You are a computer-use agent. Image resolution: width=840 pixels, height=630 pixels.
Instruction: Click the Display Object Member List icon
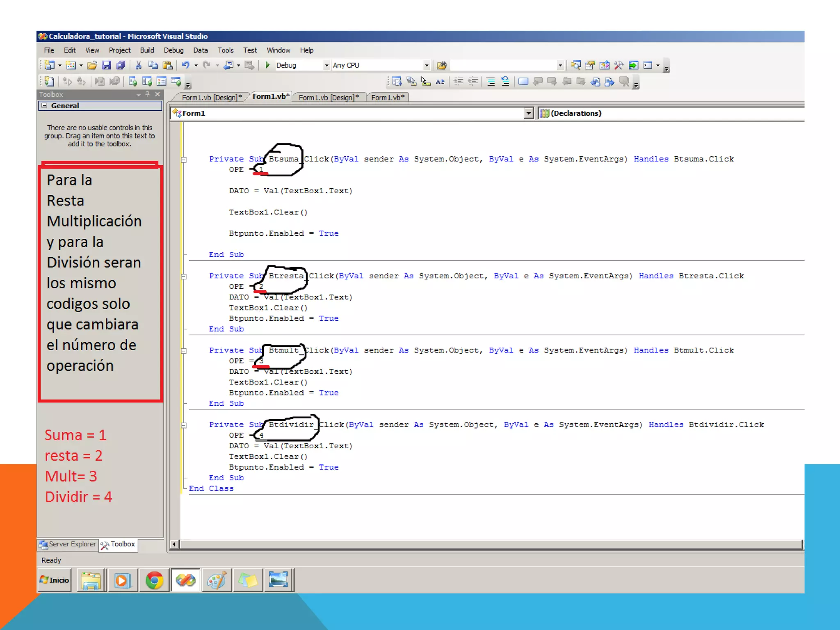[397, 81]
